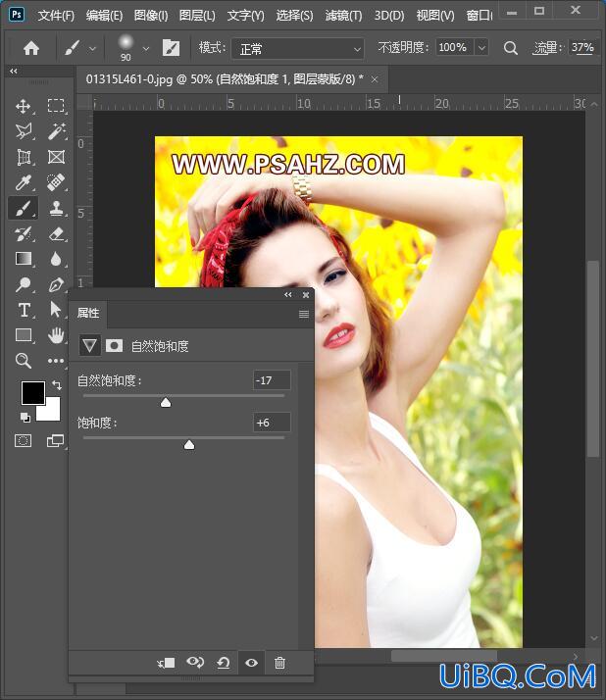Reset adjustment to defaults icon

pos(224,663)
